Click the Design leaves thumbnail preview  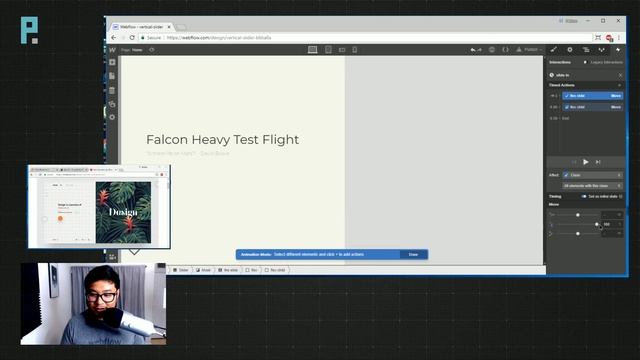123,212
